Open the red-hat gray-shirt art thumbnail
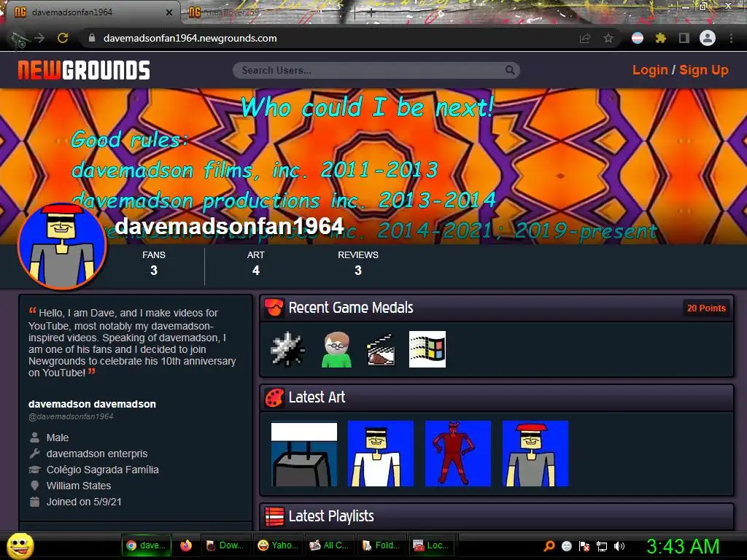The image size is (747, 560). [x=535, y=454]
